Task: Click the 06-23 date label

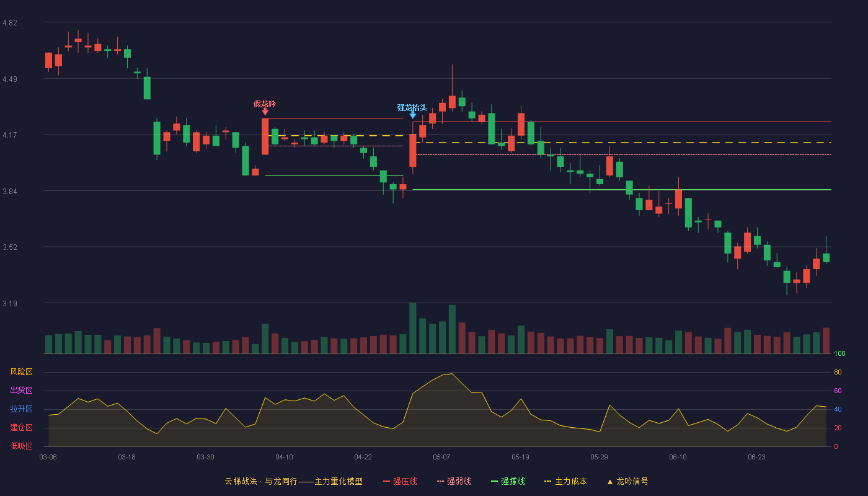Action: point(756,457)
